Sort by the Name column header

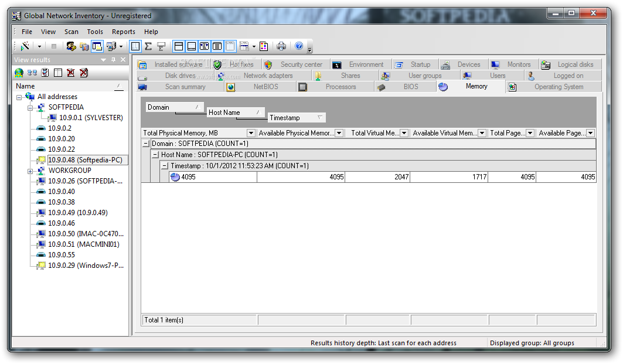(x=70, y=86)
